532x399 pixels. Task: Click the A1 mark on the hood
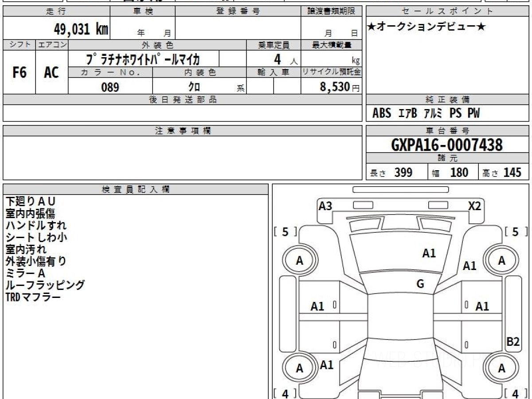click(x=429, y=254)
